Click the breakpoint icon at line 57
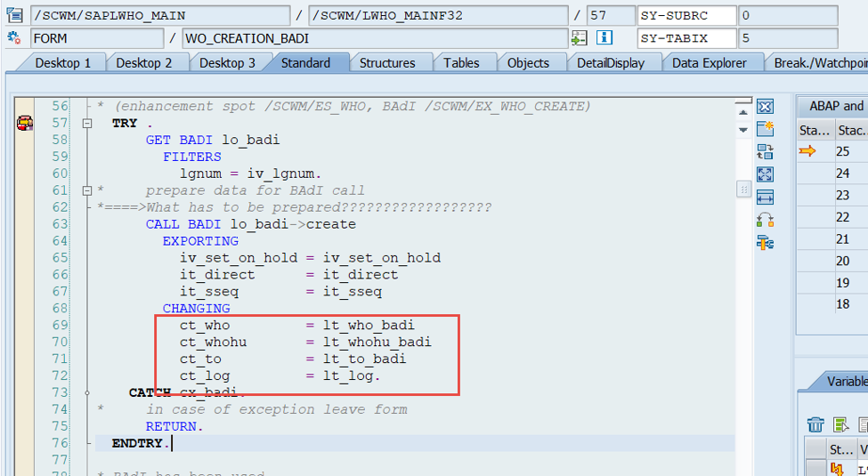The width and height of the screenshot is (868, 476). 24,123
